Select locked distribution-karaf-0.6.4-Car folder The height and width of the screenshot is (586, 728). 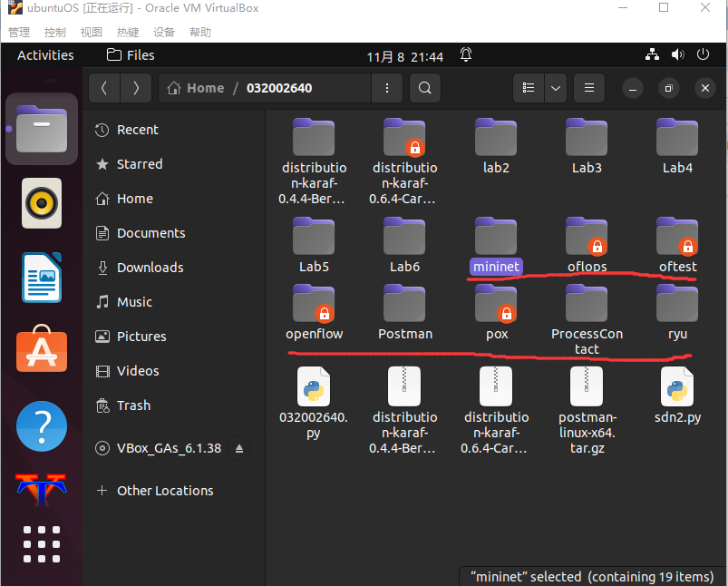404,161
